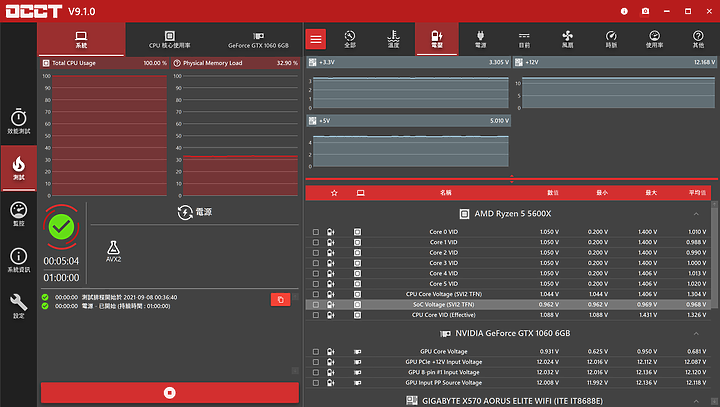This screenshot has width=720, height=407.
Task: Sort by the 最小 minimum column header
Action: (x=602, y=193)
